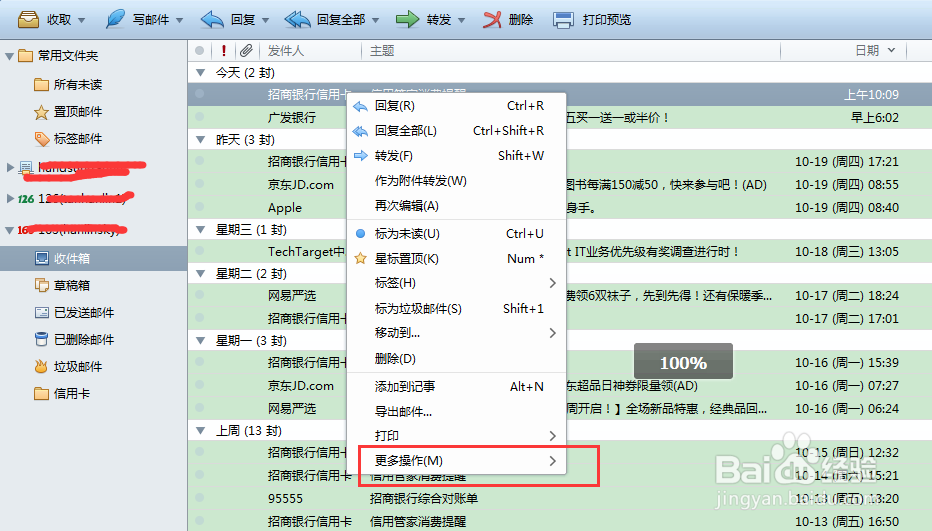Open the 收取 dropdown arrow
The height and width of the screenshot is (531, 932).
click(x=81, y=20)
